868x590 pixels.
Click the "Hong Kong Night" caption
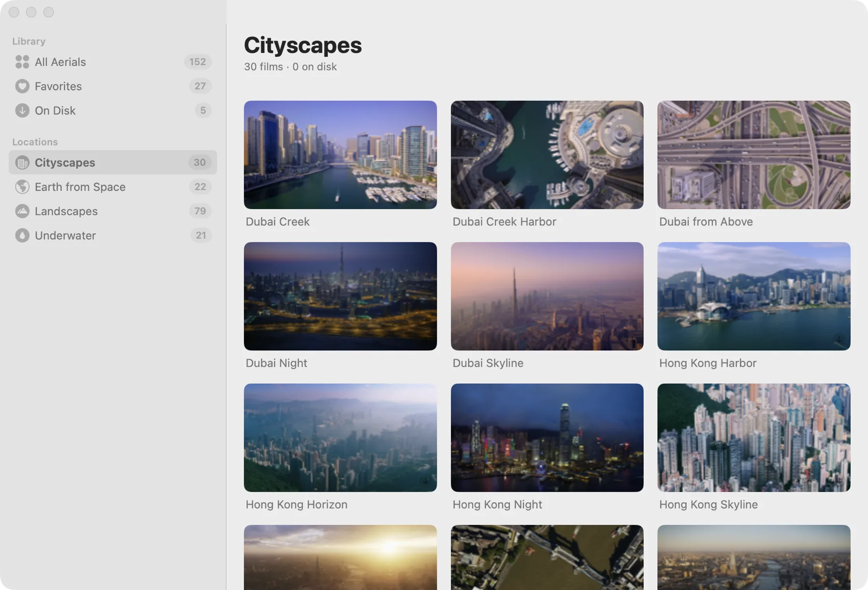tap(497, 505)
